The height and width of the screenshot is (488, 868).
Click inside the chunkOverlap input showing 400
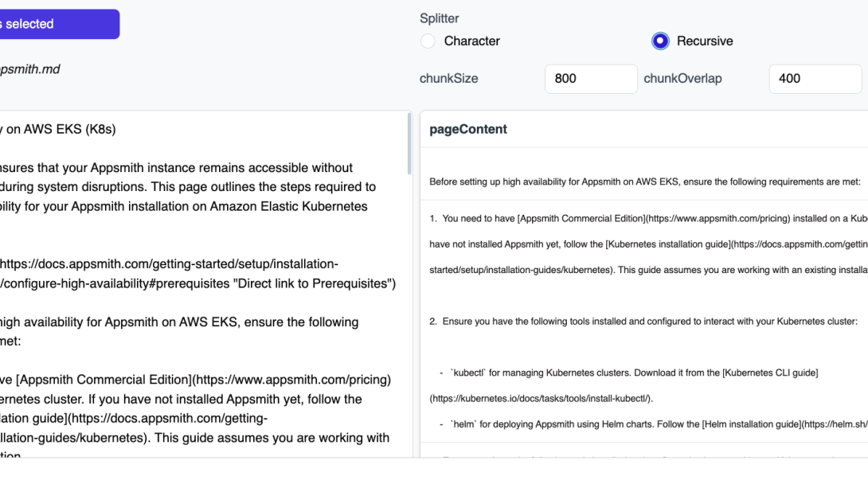[x=815, y=78]
